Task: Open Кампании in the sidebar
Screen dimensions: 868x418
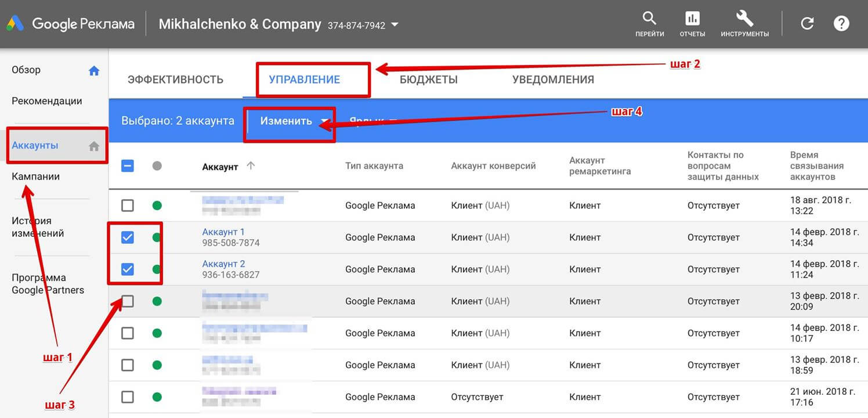Action: 36,176
